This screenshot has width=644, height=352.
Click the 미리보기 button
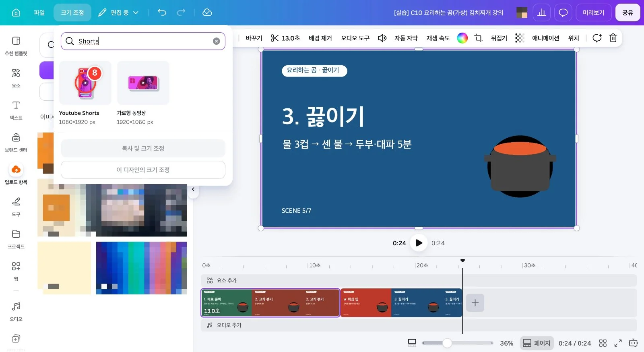[594, 12]
